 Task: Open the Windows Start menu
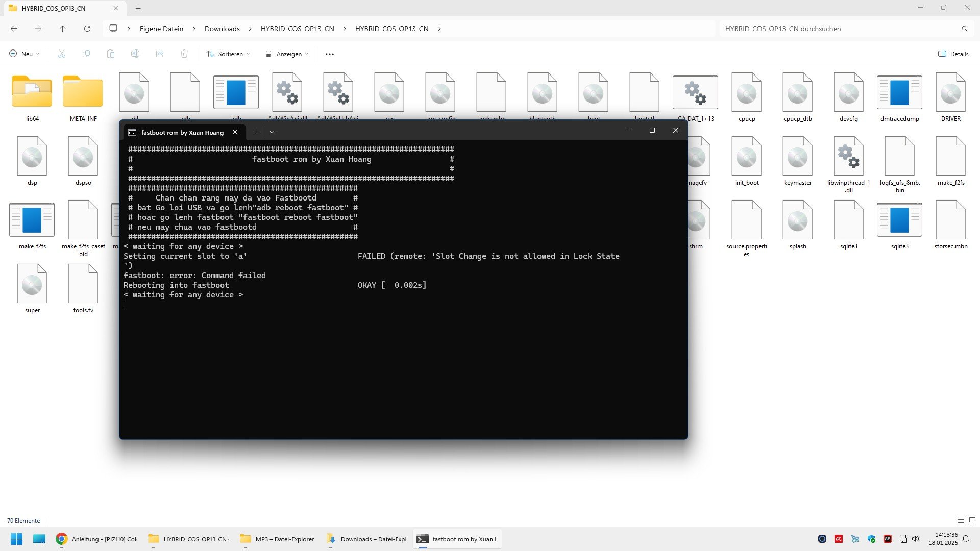[16, 539]
